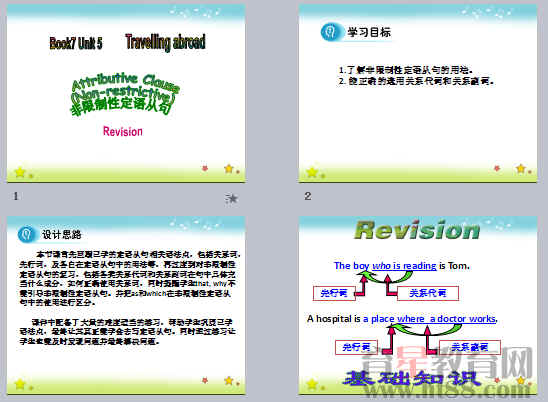Select slide 4 titled Revision

(x=418, y=305)
